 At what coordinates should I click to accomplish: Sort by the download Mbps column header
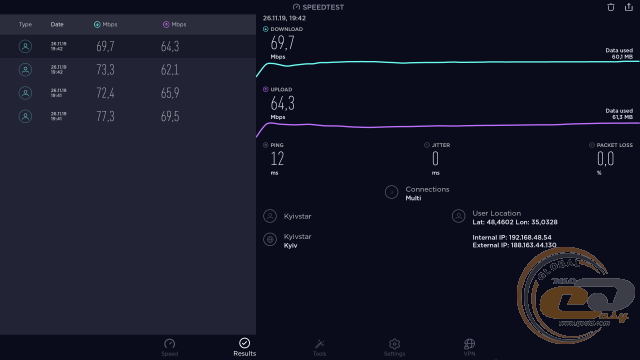(105, 24)
